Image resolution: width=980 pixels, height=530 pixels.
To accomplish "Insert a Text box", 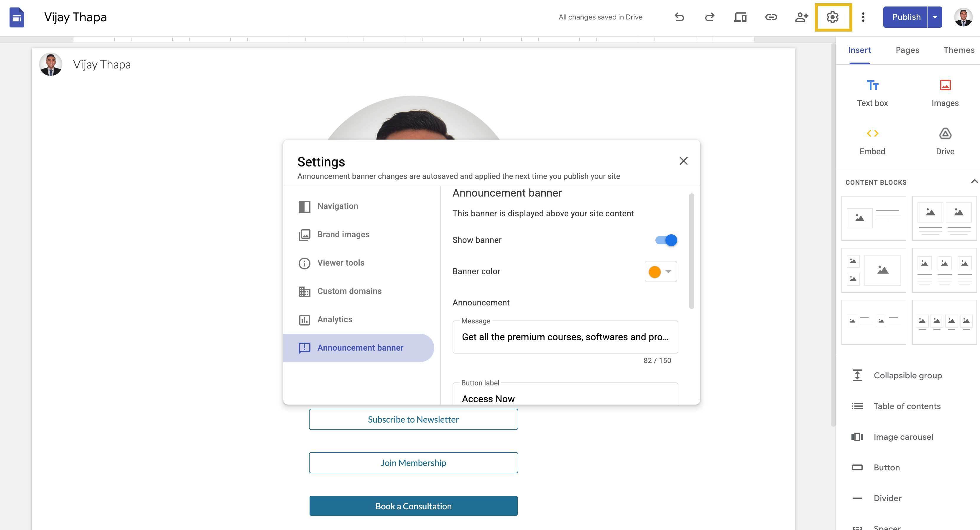I will (x=872, y=93).
